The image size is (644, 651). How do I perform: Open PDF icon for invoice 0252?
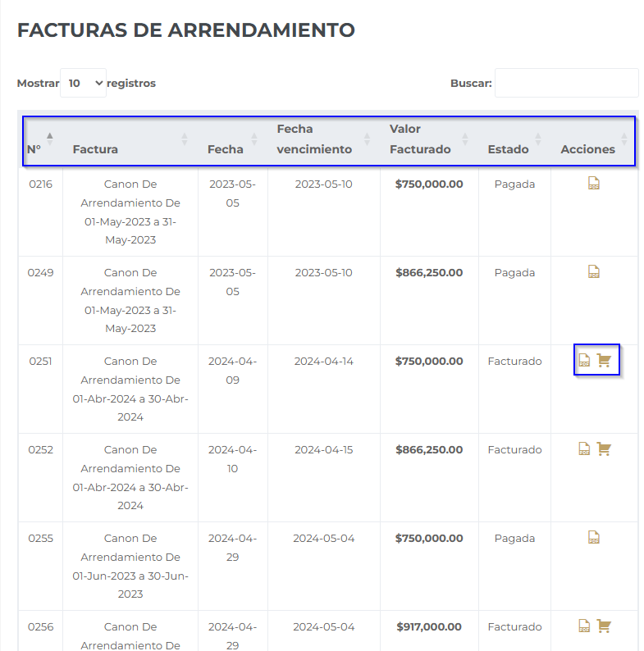pyautogui.click(x=584, y=449)
